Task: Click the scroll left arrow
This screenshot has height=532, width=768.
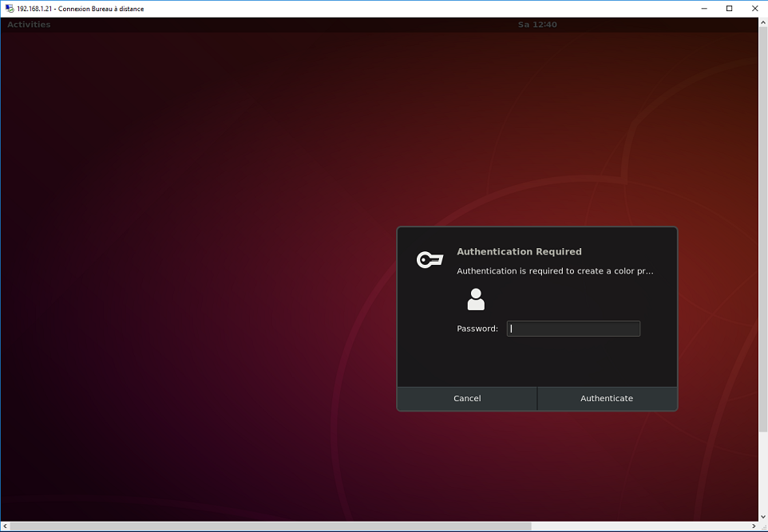Action: [x=5, y=526]
